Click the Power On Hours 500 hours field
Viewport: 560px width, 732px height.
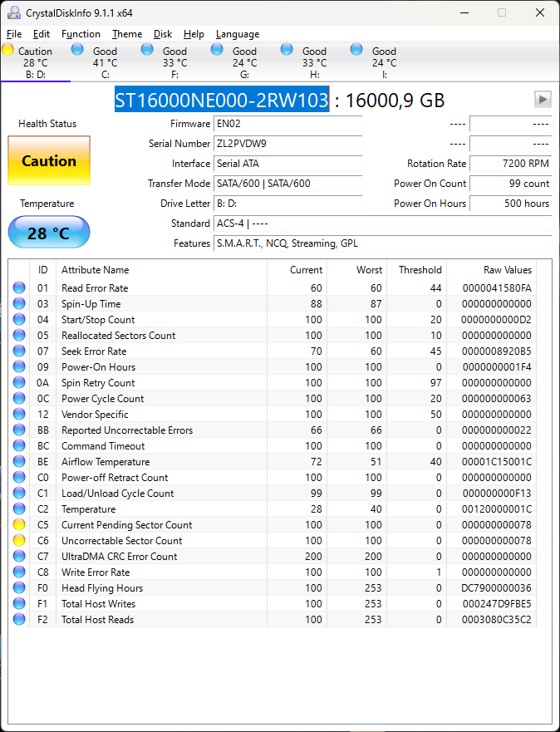(510, 204)
